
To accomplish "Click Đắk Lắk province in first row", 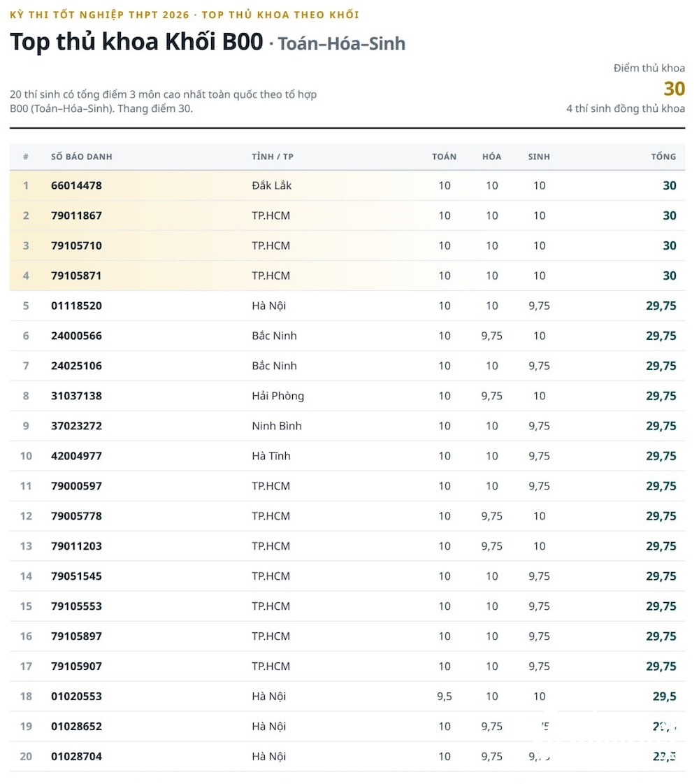I will click(x=272, y=185).
